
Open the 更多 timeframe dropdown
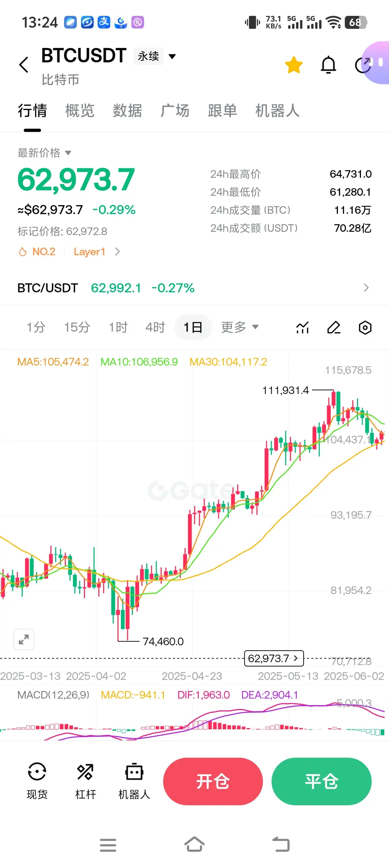[240, 327]
